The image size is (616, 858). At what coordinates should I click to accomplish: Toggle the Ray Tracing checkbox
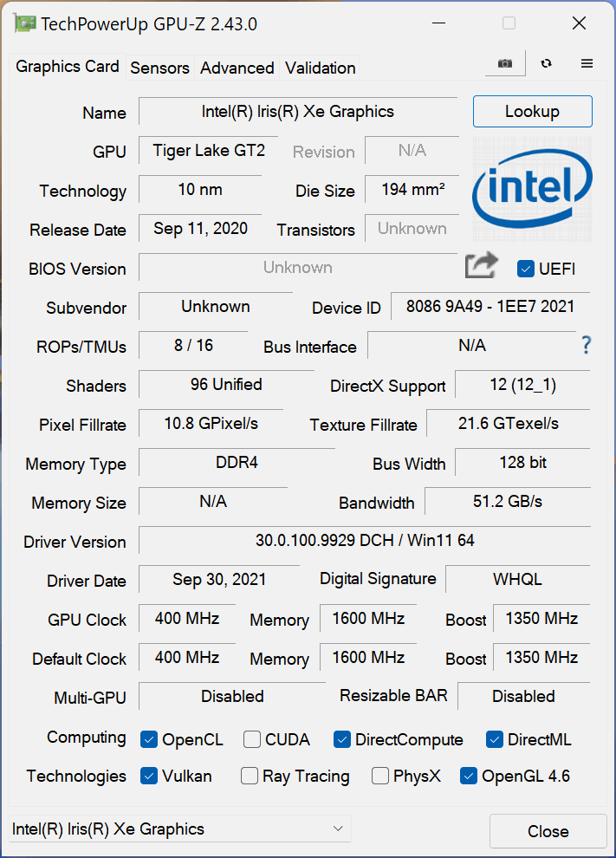coord(250,776)
